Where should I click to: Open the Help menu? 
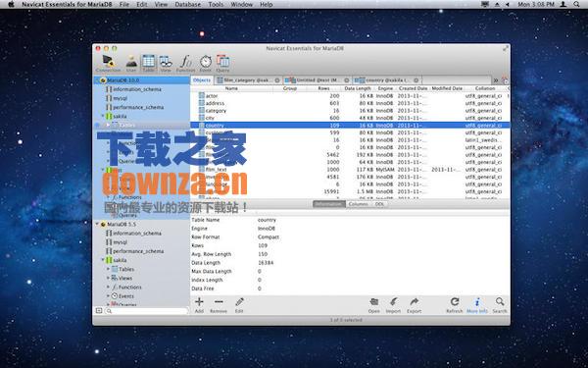pos(267,5)
